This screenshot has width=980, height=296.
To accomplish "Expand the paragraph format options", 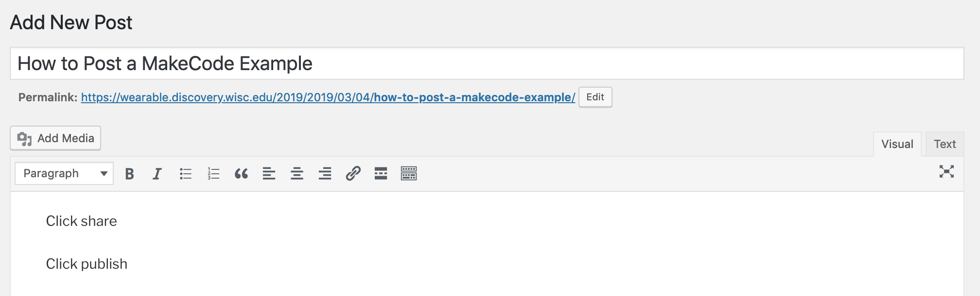I will click(103, 173).
